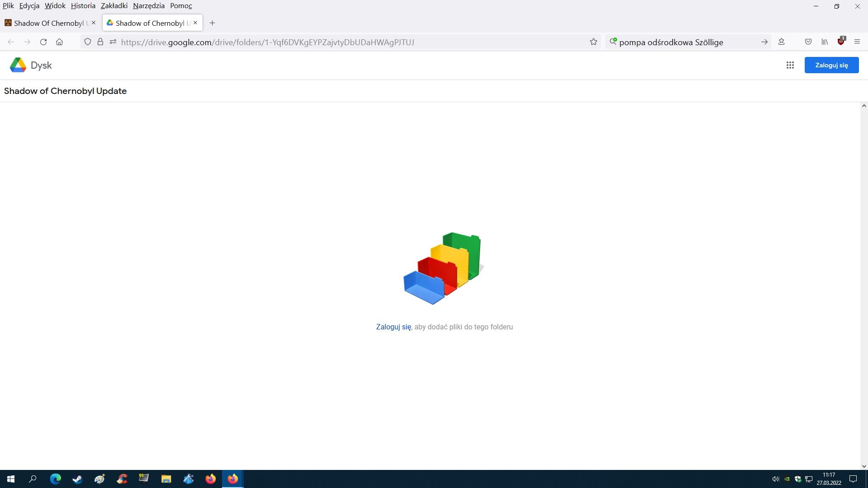Open the Widok menu

tap(55, 6)
